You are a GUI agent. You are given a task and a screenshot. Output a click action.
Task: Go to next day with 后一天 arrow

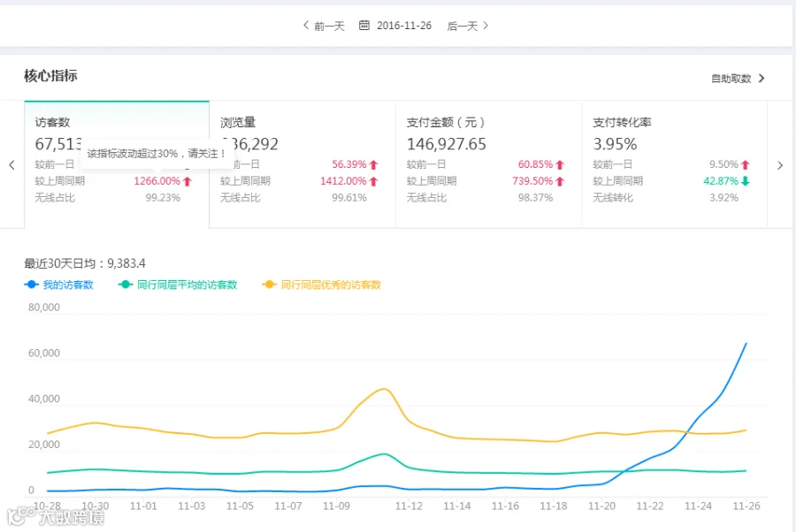click(x=486, y=25)
